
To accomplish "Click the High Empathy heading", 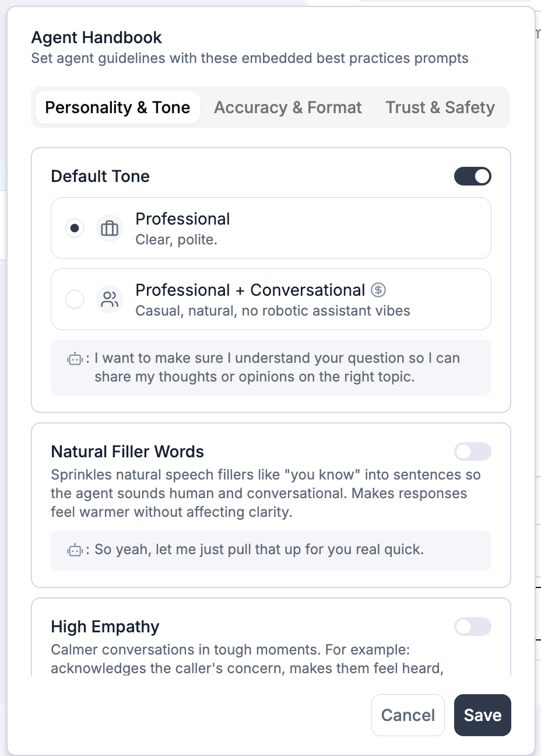I will [106, 626].
